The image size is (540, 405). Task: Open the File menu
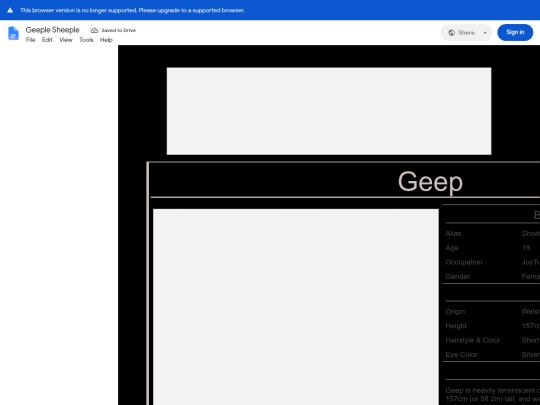pos(31,40)
